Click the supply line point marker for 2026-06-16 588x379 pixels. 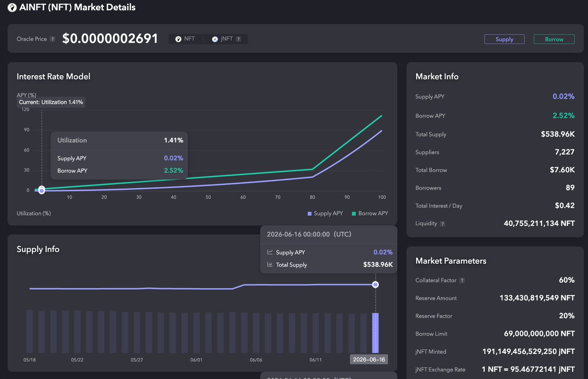(375, 284)
